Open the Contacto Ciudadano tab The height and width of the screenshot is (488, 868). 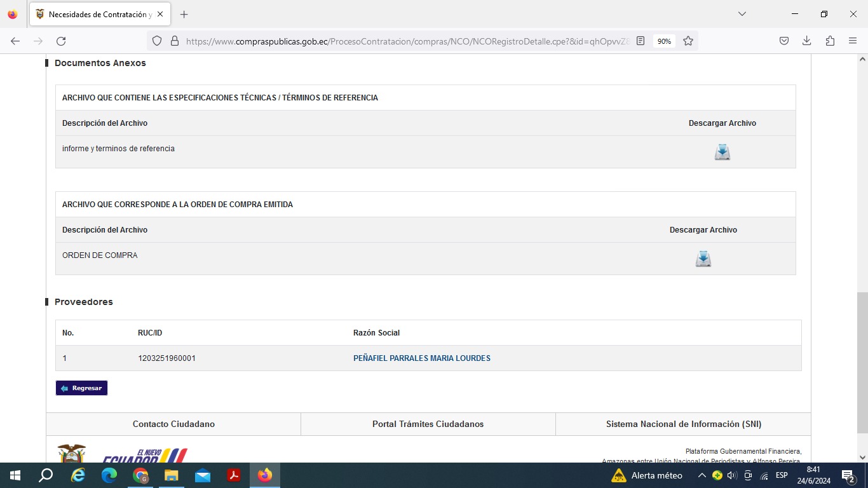point(173,424)
